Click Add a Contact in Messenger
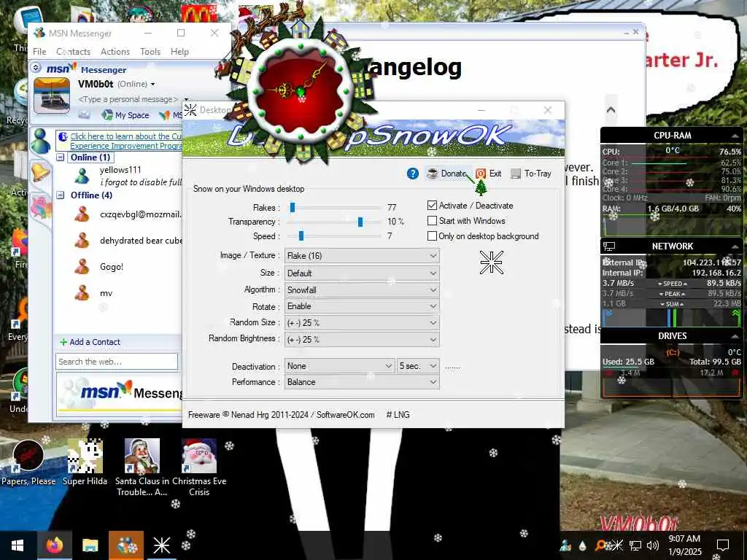The width and height of the screenshot is (747, 560). tap(90, 342)
